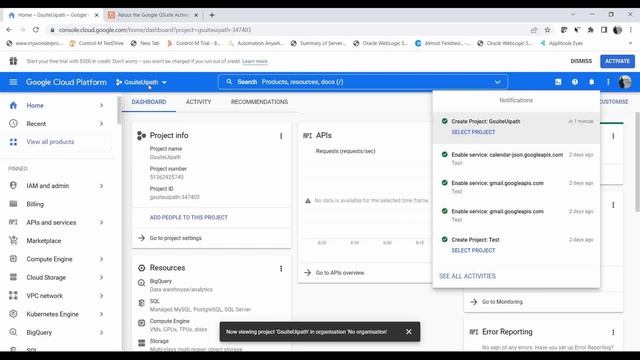Screen dimensions: 640x360
Task: Open the Control-M TestDrive bookmark
Action: click(97, 43)
